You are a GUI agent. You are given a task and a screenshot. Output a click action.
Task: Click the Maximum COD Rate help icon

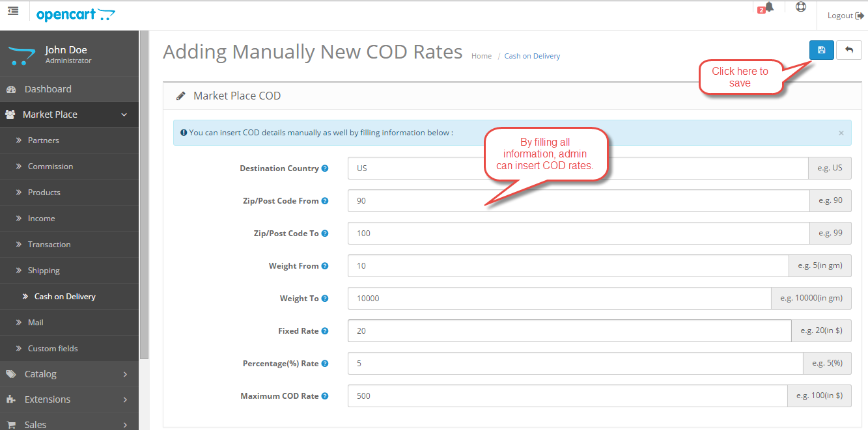point(325,396)
